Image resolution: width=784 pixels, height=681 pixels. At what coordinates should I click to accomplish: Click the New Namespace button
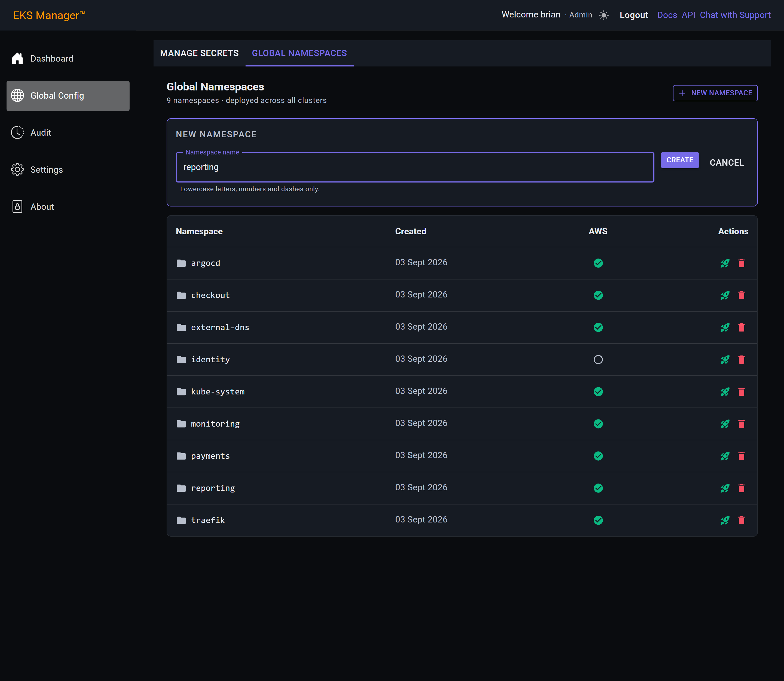point(715,93)
